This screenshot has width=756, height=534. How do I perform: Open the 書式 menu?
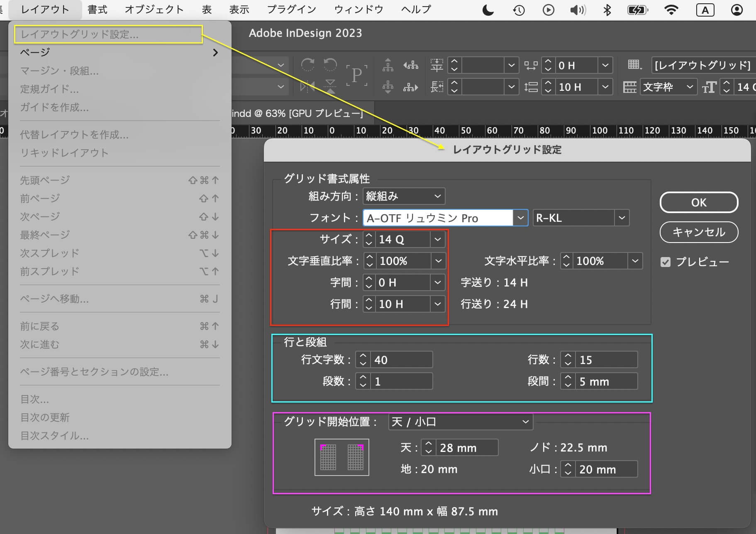click(98, 10)
